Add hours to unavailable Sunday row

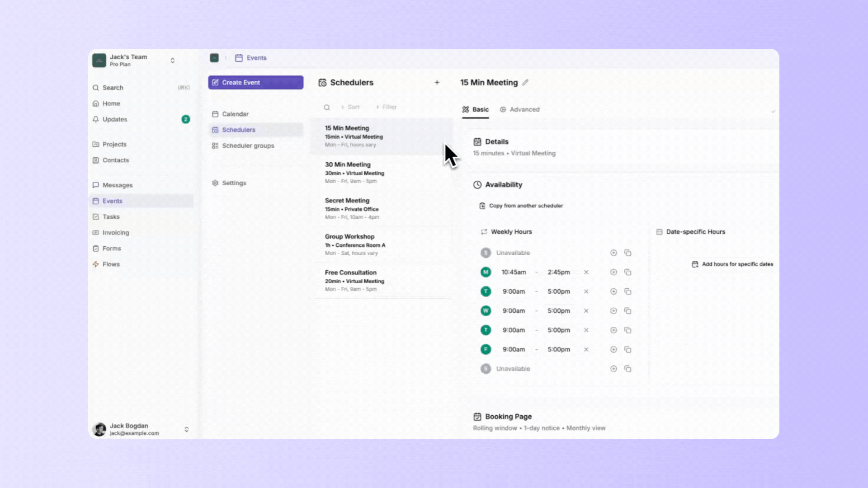613,253
